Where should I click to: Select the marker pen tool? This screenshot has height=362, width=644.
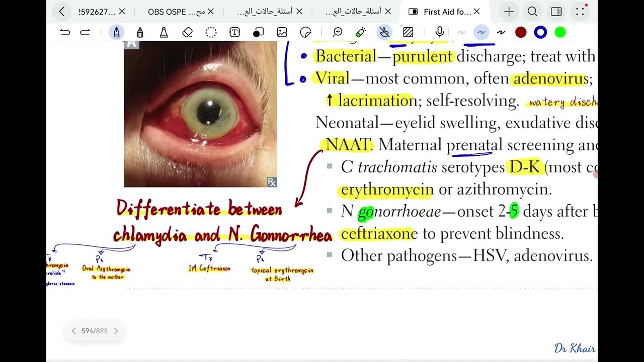(140, 33)
